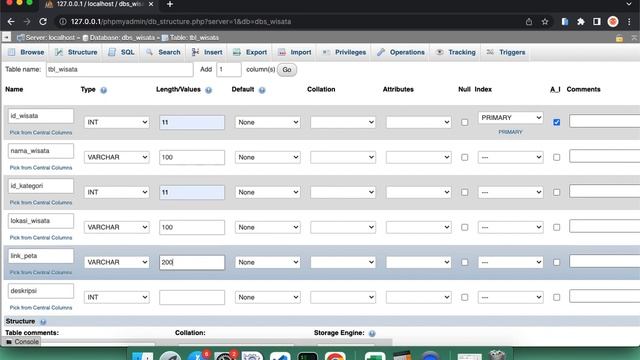
Task: Click the Table name input field
Action: pos(119,70)
